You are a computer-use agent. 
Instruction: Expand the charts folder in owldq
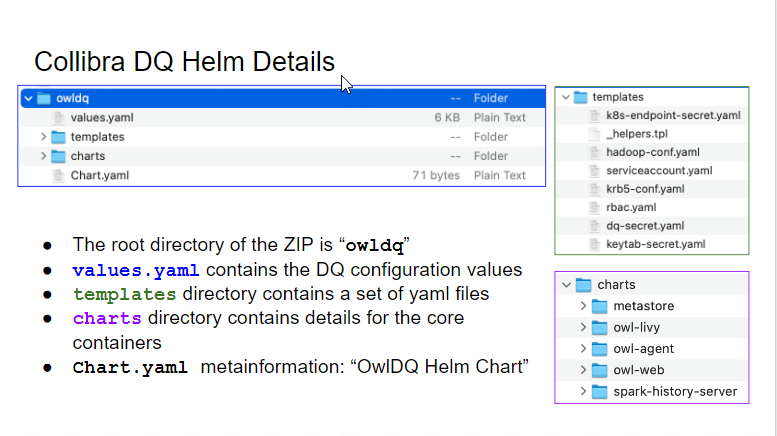pyautogui.click(x=43, y=156)
